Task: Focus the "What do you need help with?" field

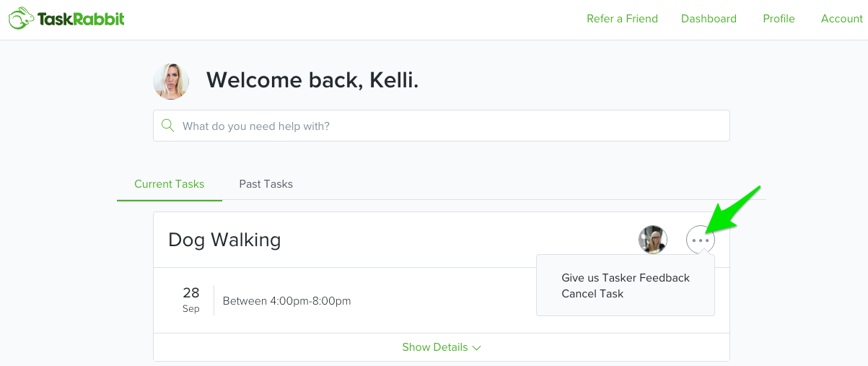Action: (442, 126)
